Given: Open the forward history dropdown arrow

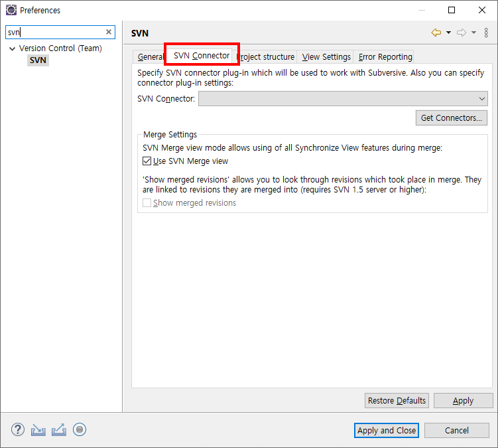Looking at the screenshot, I should coord(473,33).
